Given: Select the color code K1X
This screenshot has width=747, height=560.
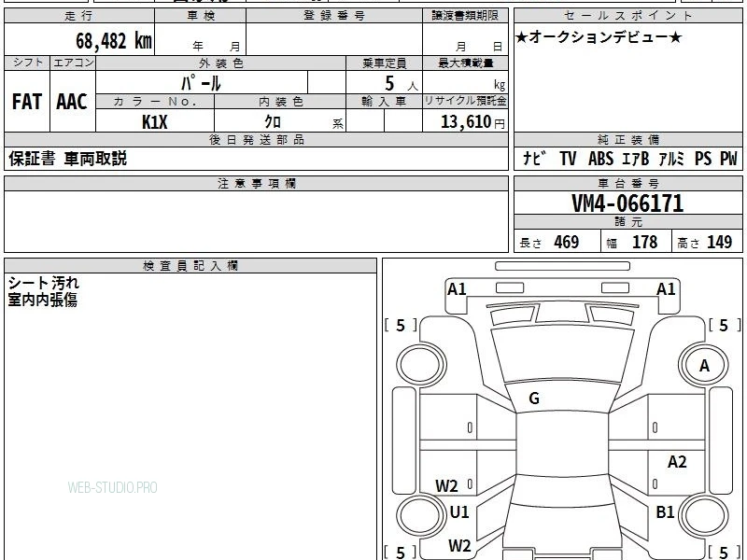Looking at the screenshot, I should (155, 122).
